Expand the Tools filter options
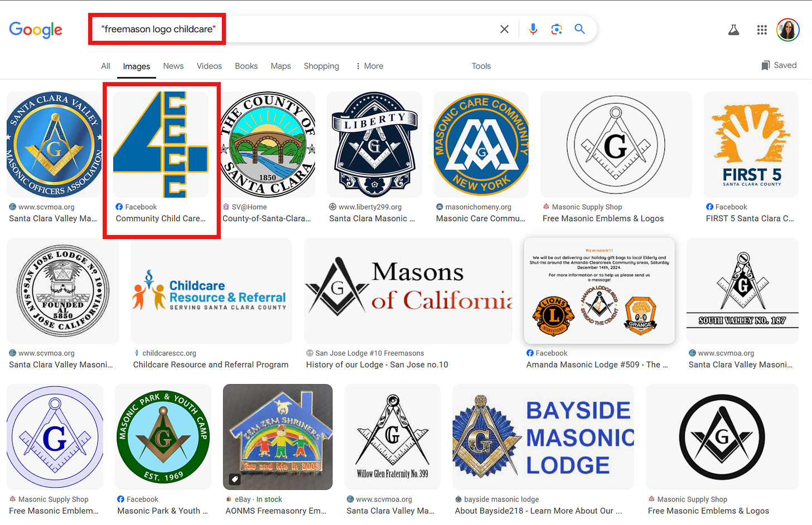 point(481,66)
